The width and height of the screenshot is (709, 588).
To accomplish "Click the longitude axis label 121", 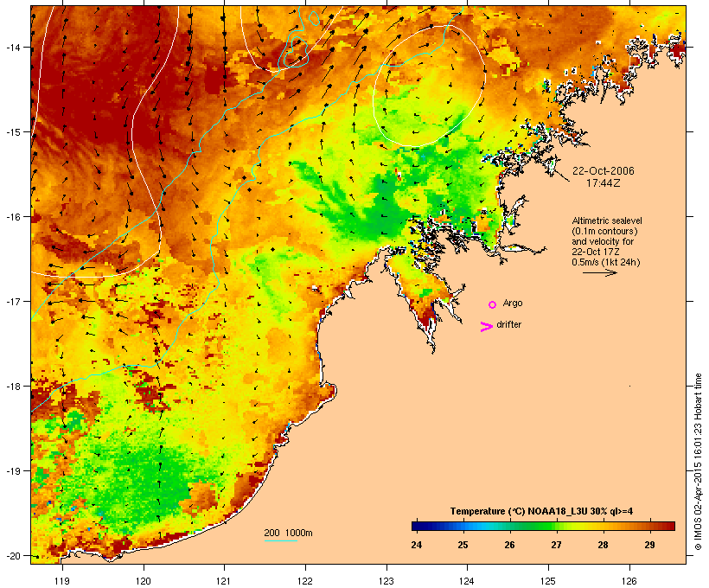I will [224, 581].
